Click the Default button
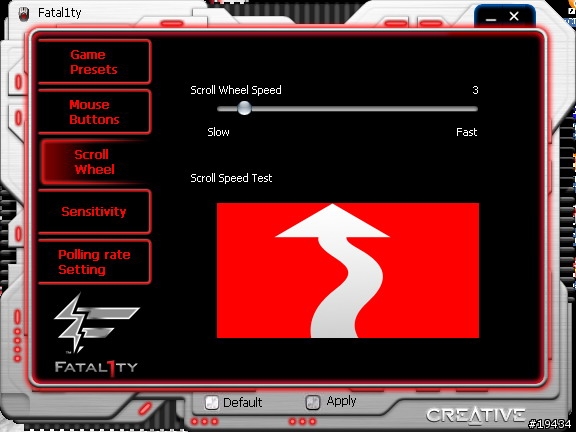 click(x=233, y=403)
